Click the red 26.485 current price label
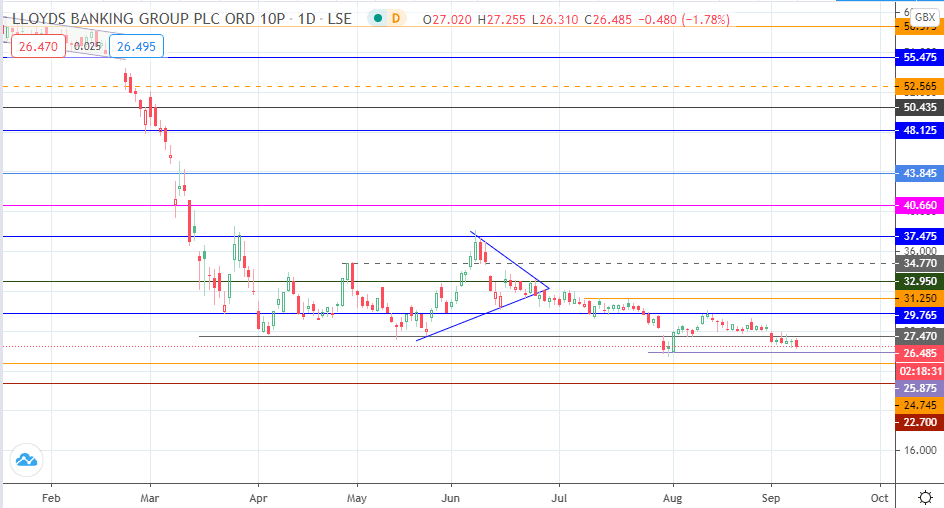Image resolution: width=944 pixels, height=508 pixels. coord(919,353)
